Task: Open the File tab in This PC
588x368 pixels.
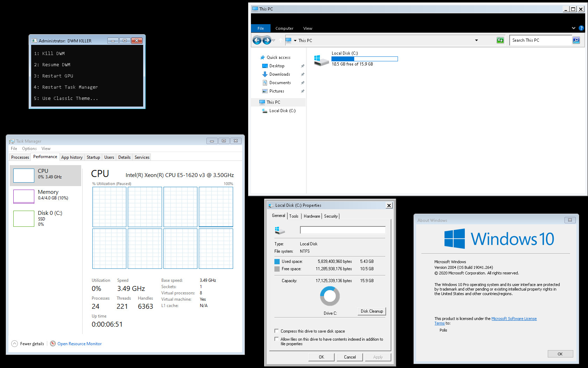Action: (x=261, y=28)
